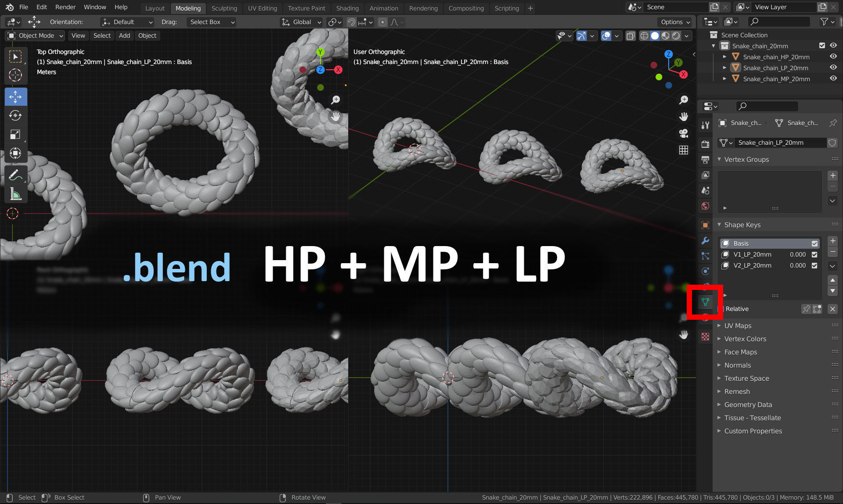Screen dimensions: 843x504
Task: Uncheck the Snake_chain_20mm collection checkbox
Action: click(821, 45)
